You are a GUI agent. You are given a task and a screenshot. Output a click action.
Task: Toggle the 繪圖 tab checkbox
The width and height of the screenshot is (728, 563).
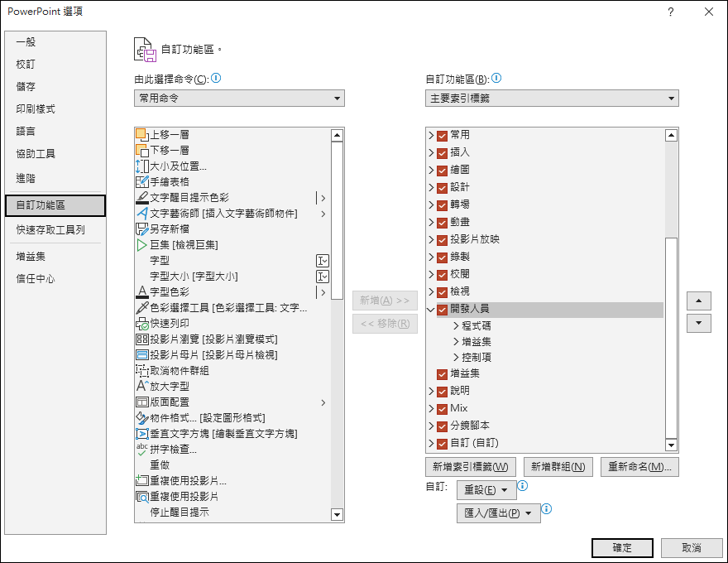pyautogui.click(x=442, y=171)
